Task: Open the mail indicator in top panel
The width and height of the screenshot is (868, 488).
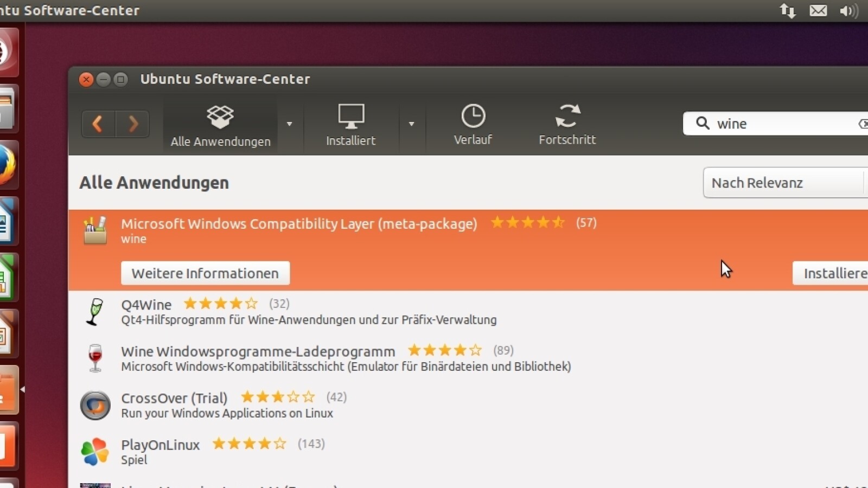Action: [818, 10]
